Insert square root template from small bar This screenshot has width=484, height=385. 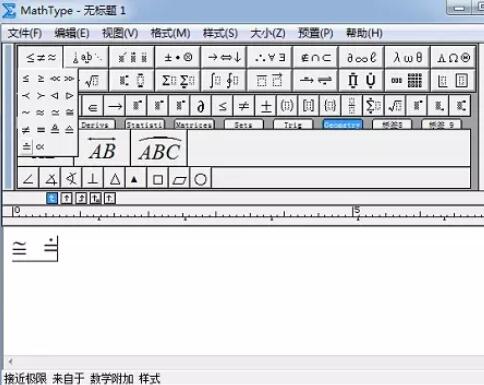395,106
